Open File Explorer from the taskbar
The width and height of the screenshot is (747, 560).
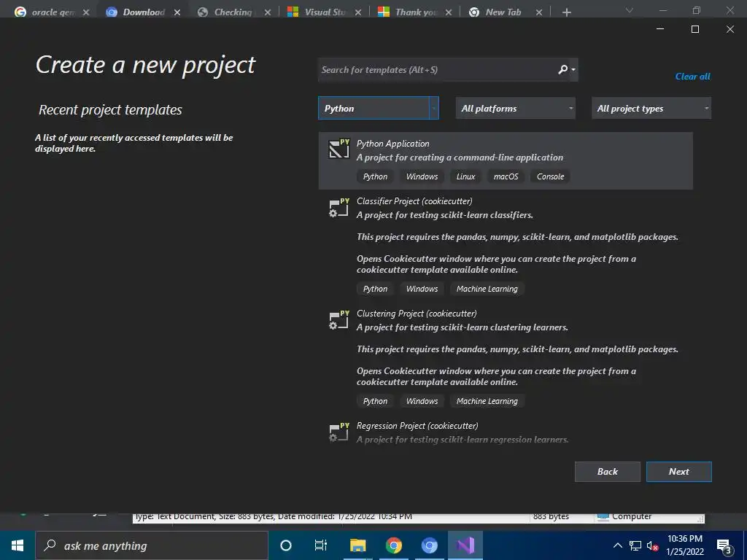click(357, 545)
